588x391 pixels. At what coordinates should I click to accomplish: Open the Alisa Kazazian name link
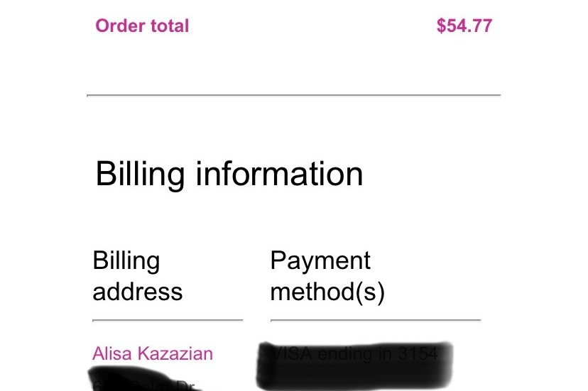point(152,353)
